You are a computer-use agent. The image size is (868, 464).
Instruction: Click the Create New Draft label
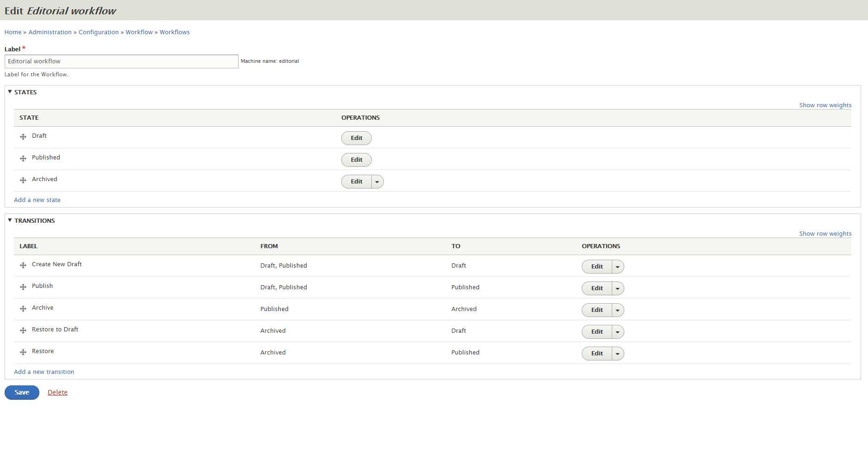[x=57, y=264]
